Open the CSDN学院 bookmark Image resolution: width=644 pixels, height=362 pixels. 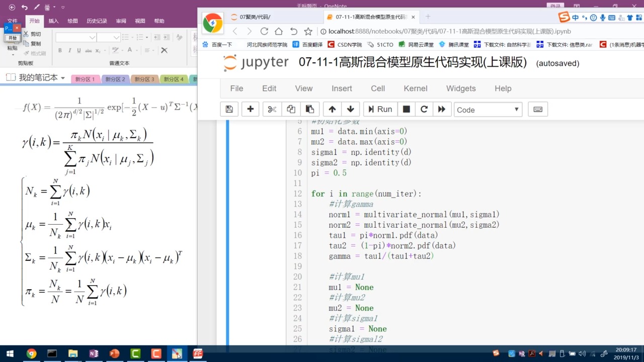coord(345,44)
